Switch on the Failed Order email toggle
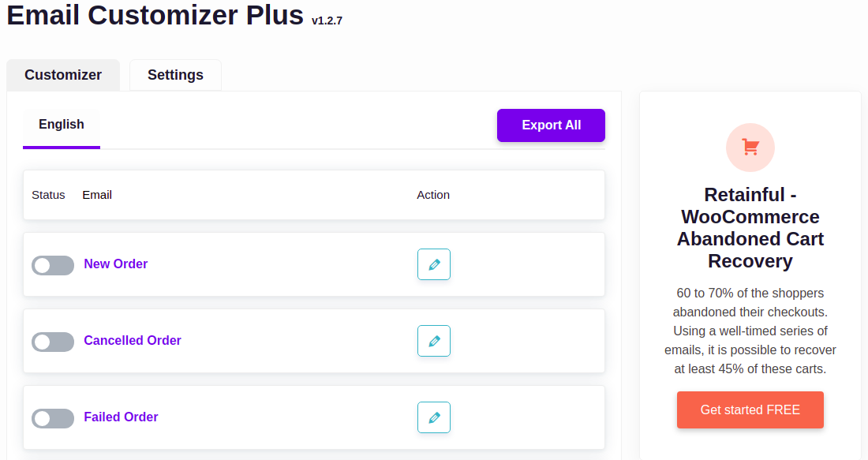The height and width of the screenshot is (460, 868). (53, 418)
